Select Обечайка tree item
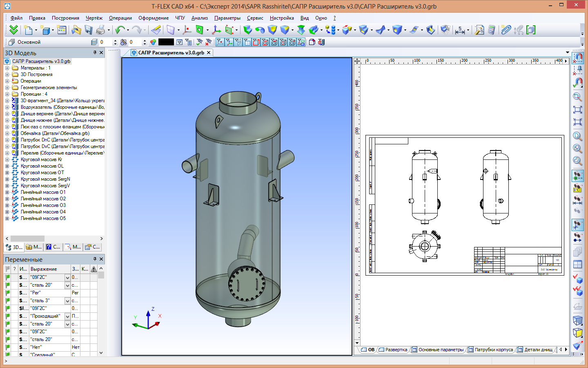This screenshot has width=588, height=368. tap(55, 133)
